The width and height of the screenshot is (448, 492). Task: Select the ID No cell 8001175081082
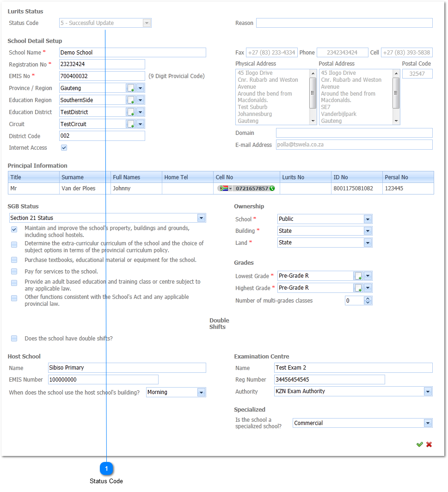357,188
